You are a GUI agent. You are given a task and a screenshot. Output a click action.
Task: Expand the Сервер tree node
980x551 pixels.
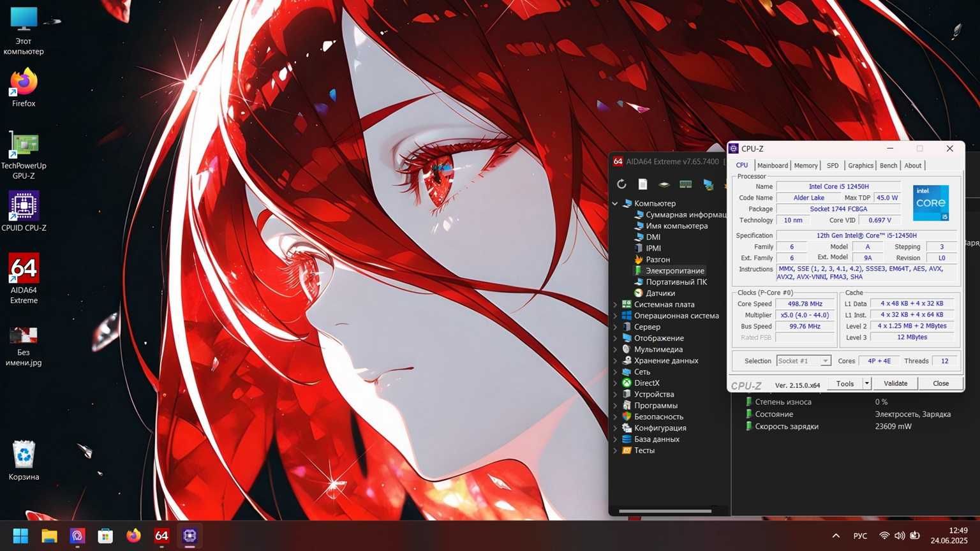[x=615, y=327]
